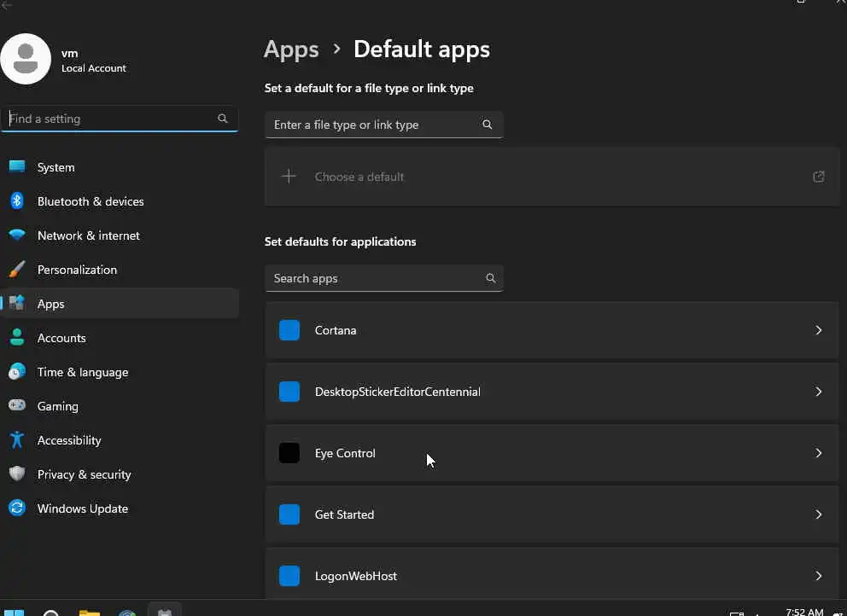
Task: Select Apps in the sidebar
Action: pos(51,304)
